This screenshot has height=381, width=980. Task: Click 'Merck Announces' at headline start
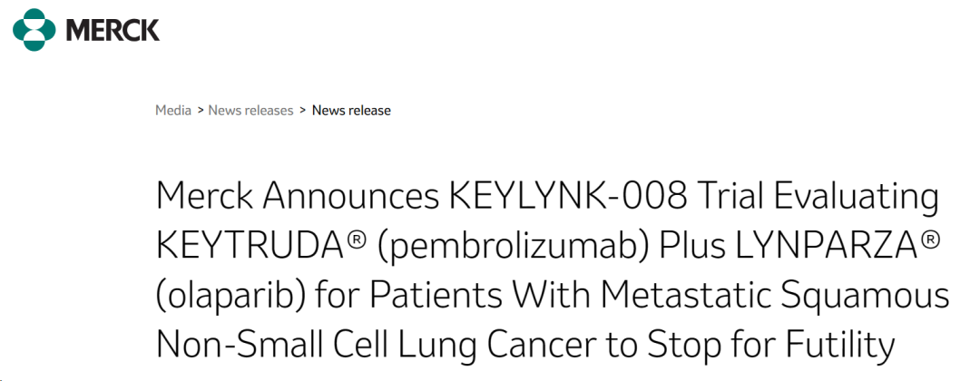pyautogui.click(x=298, y=197)
